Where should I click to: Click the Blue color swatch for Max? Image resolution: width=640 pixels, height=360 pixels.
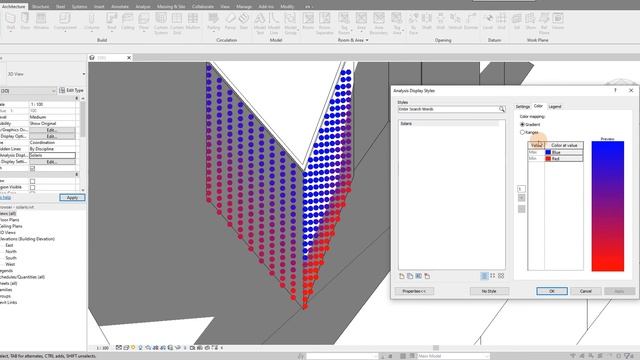tap(548, 152)
